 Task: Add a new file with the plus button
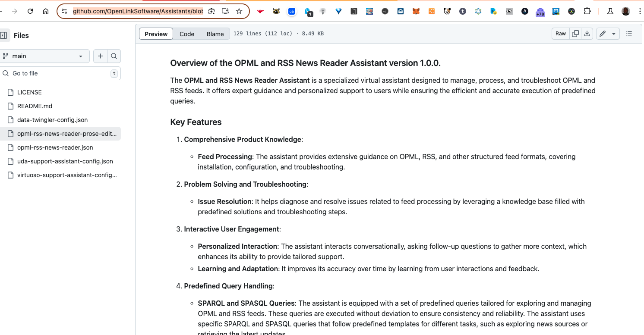tap(100, 56)
